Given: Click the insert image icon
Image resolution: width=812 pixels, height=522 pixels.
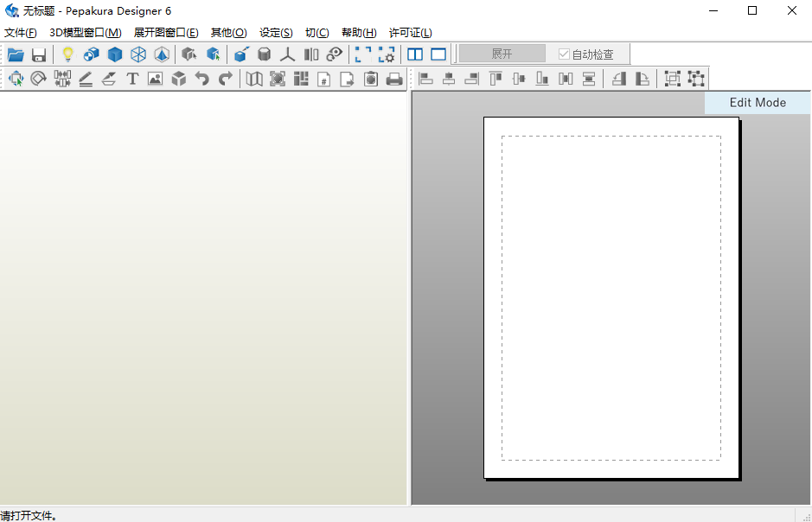Looking at the screenshot, I should tap(156, 79).
